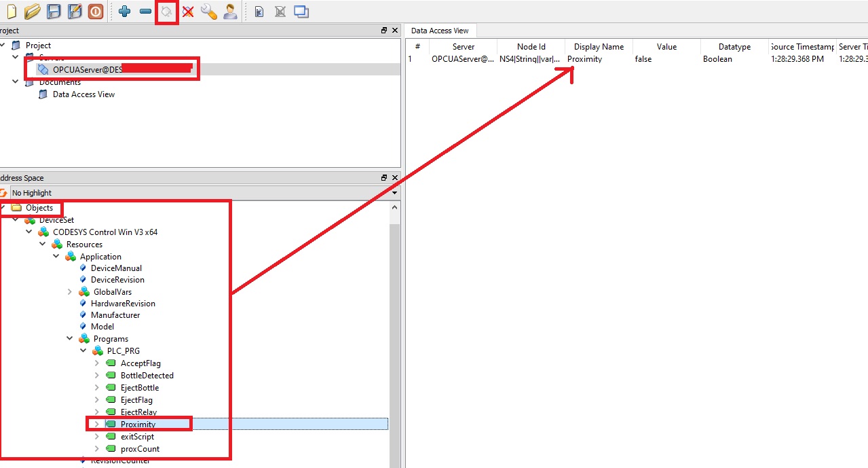
Task: Expand the Proximity variable
Action: [x=97, y=425]
